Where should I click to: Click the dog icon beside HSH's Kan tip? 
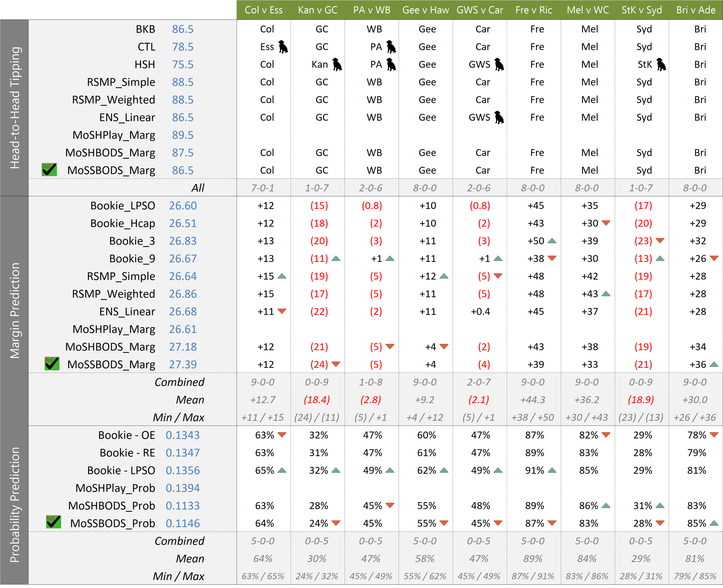click(x=337, y=64)
